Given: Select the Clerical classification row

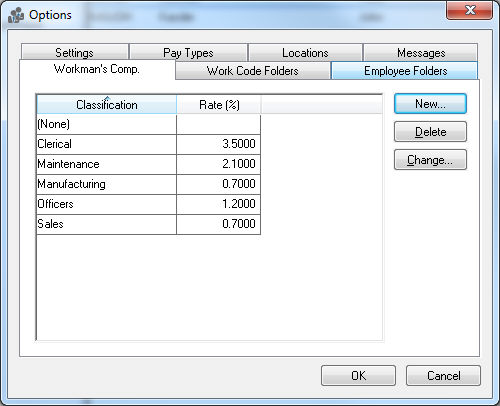Looking at the screenshot, I should point(148,144).
